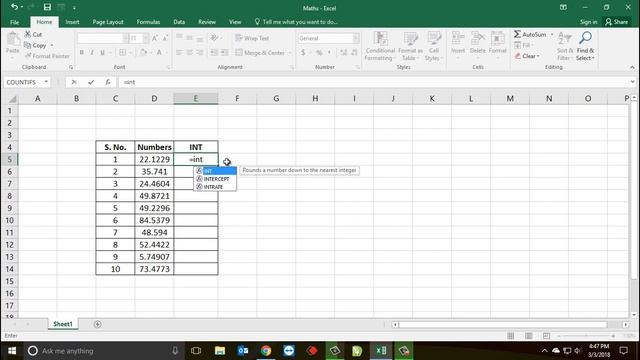Open Excel from the taskbar
The height and width of the screenshot is (360, 640).
381,351
